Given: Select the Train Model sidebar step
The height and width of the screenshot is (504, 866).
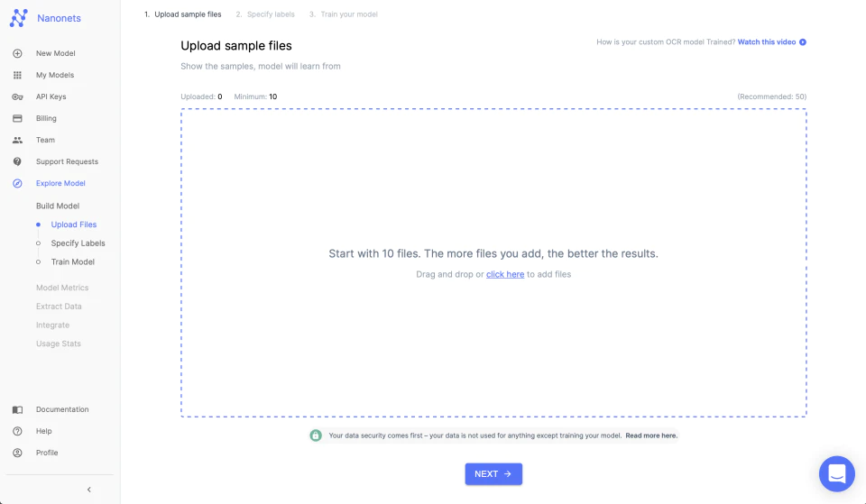Looking at the screenshot, I should [73, 262].
